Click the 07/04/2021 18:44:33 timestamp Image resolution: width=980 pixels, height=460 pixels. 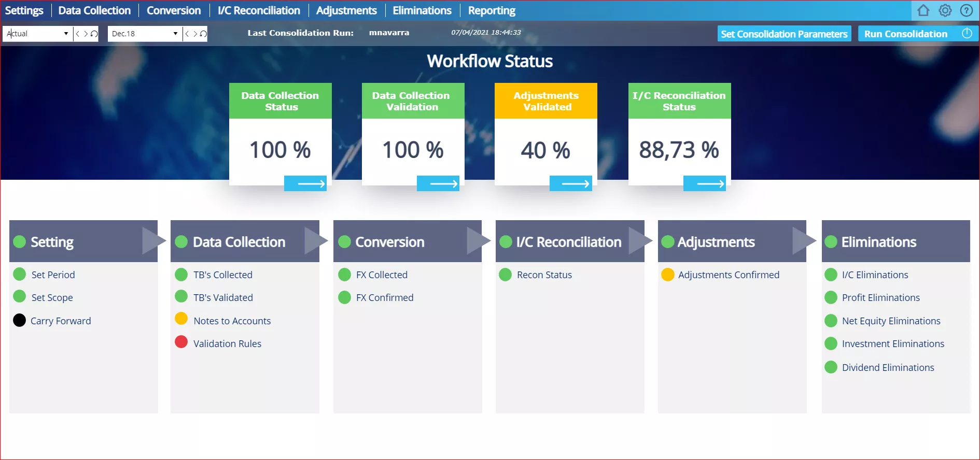[486, 32]
